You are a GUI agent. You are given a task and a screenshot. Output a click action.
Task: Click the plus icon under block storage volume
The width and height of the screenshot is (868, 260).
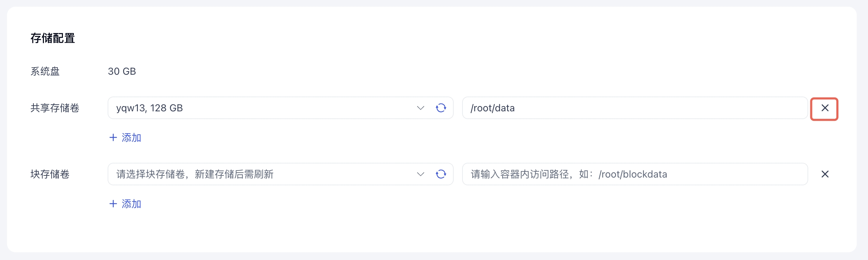coord(113,204)
